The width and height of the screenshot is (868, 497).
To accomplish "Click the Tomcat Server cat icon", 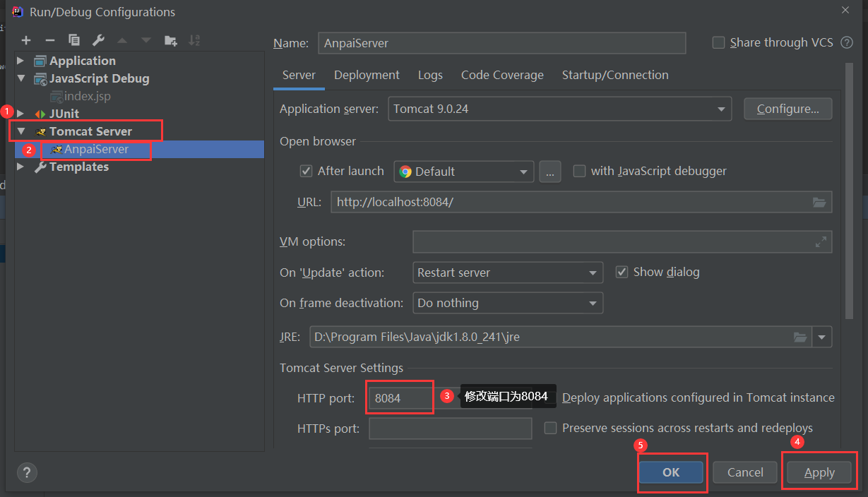I will (41, 132).
